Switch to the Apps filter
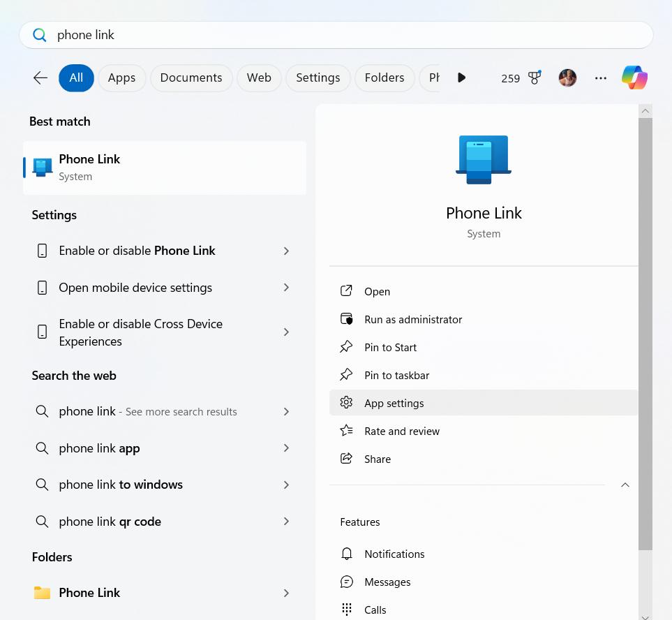 pyautogui.click(x=121, y=77)
